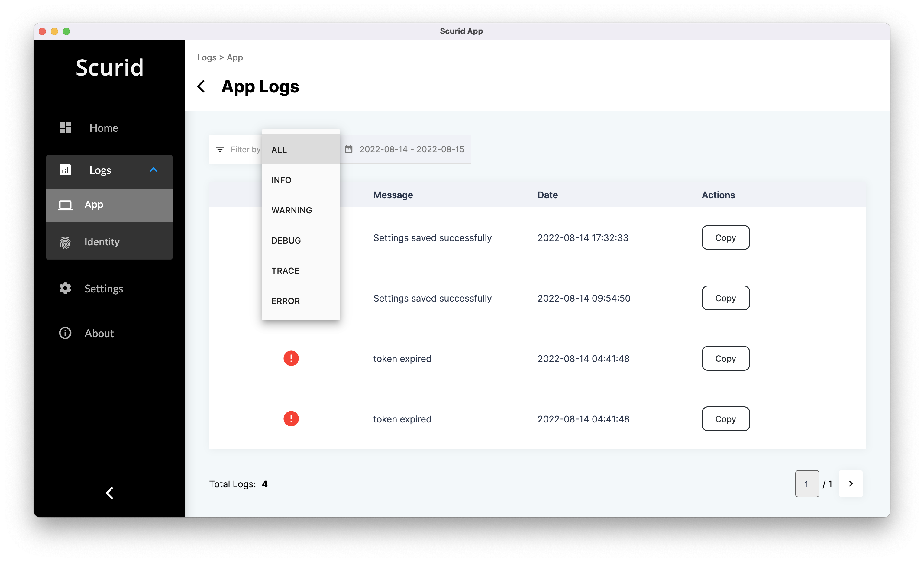
Task: Collapse the sidebar with bottom chevron
Action: coord(109,493)
